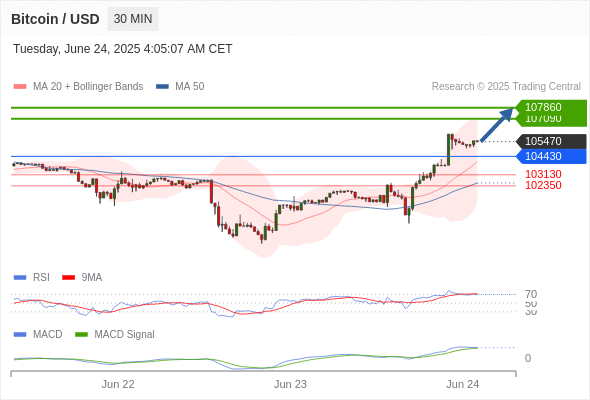Click the Bitcoin / USD title
This screenshot has height=400, width=590.
(x=55, y=19)
